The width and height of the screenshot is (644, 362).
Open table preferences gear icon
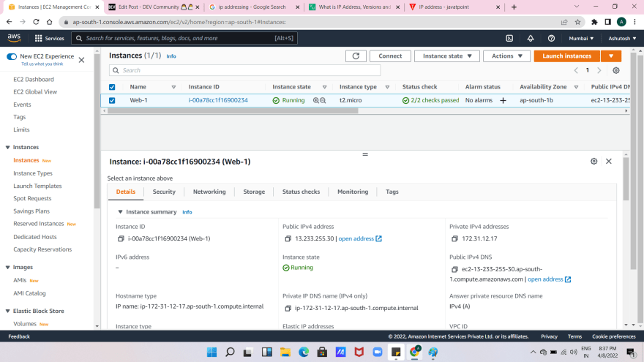click(615, 70)
